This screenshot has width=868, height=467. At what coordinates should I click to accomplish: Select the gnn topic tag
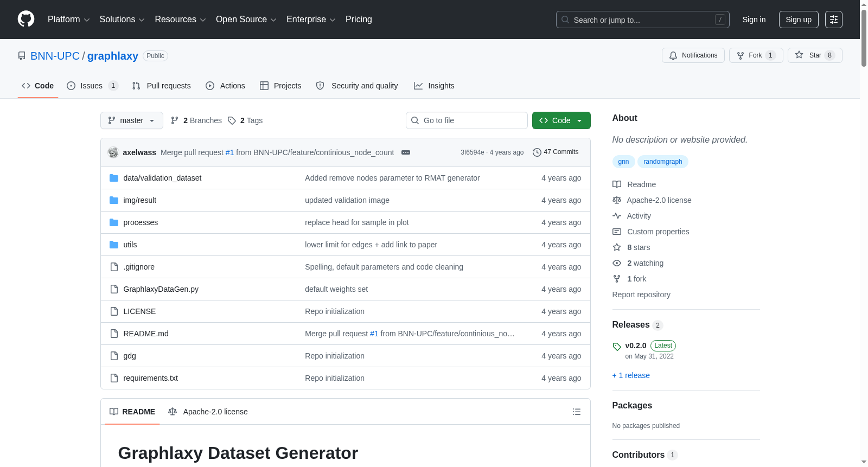623,162
